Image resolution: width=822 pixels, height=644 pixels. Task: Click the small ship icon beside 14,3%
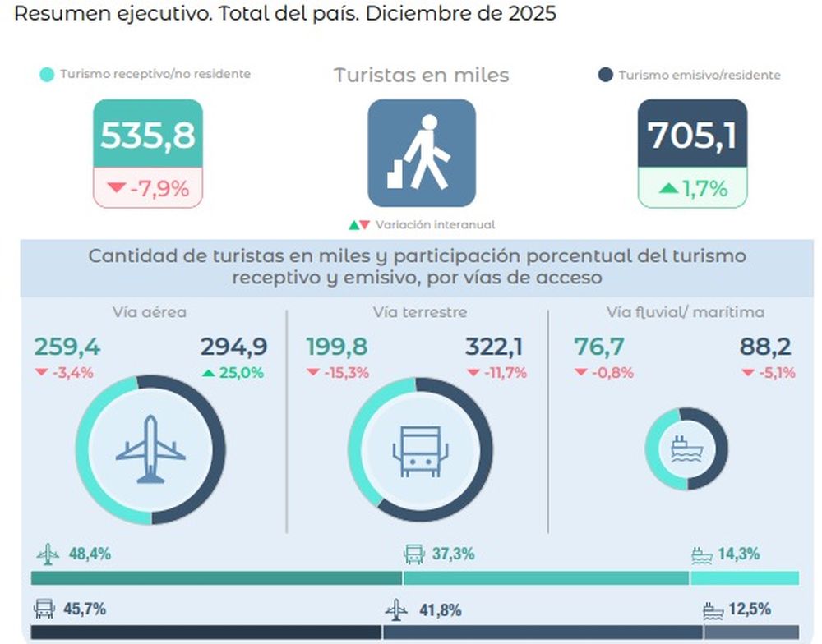(701, 555)
